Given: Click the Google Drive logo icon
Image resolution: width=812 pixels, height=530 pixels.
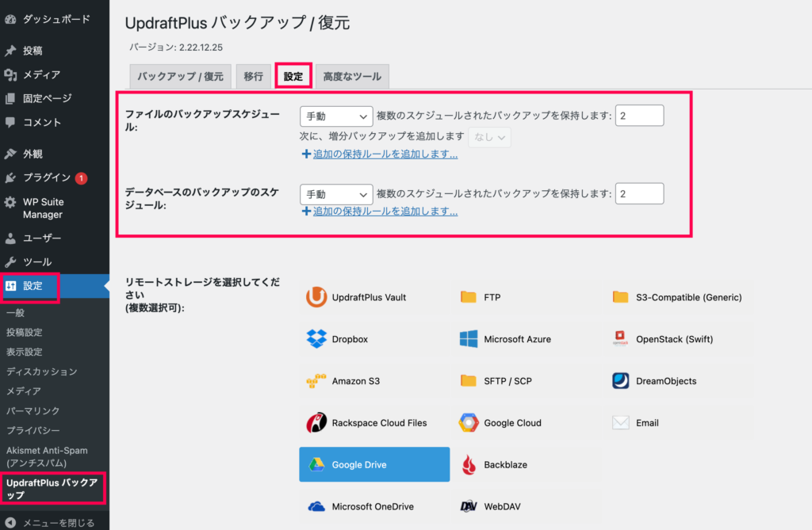Looking at the screenshot, I should click(x=316, y=465).
